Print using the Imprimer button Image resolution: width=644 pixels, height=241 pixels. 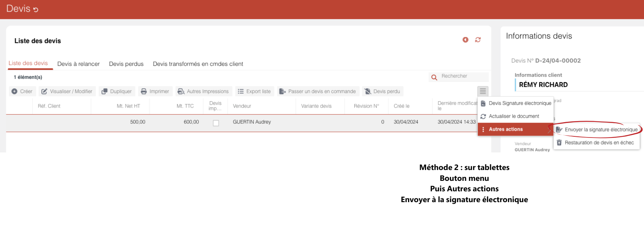[155, 91]
